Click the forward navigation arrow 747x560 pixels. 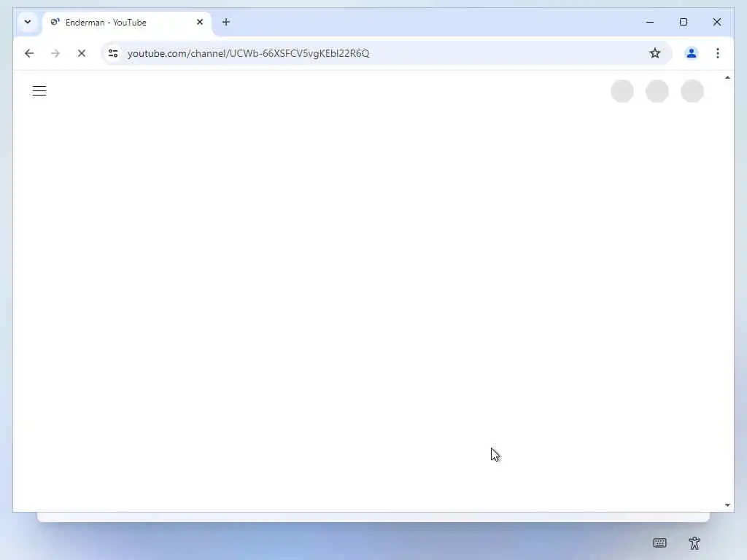coord(55,53)
